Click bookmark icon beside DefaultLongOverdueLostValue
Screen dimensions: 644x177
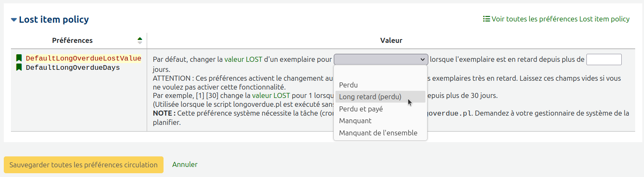coord(19,58)
